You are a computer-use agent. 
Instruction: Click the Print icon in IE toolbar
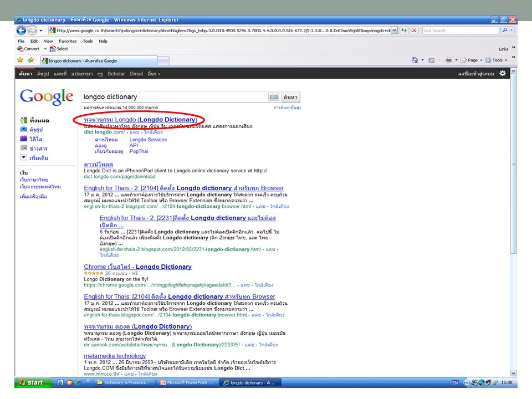448,60
